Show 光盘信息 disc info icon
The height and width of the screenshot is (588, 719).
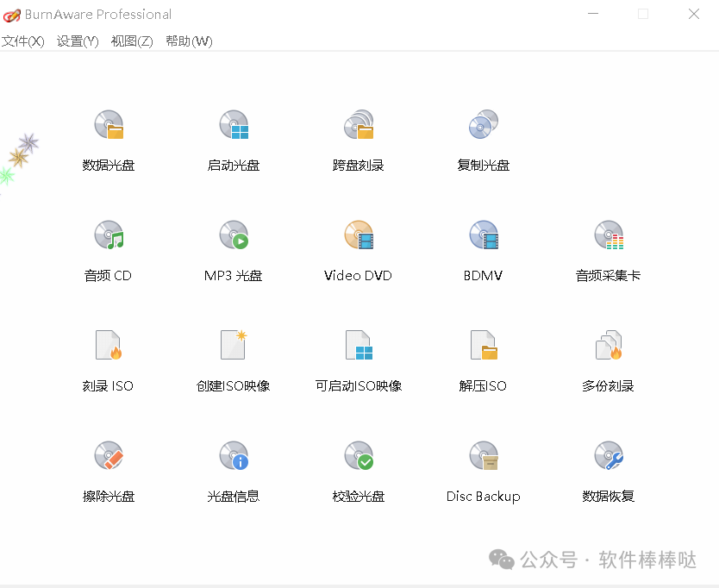[234, 455]
